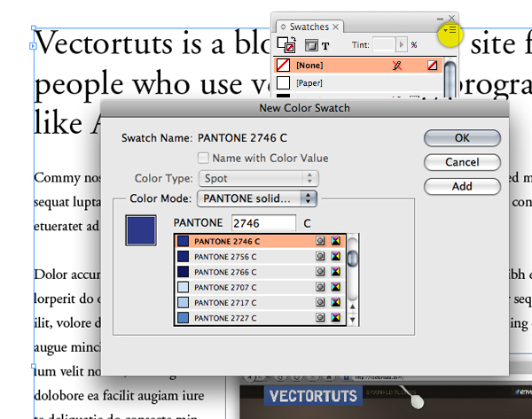The width and height of the screenshot is (532, 419).
Task: Click the spot color icon for PANTONE 2707 C
Action: [x=320, y=287]
